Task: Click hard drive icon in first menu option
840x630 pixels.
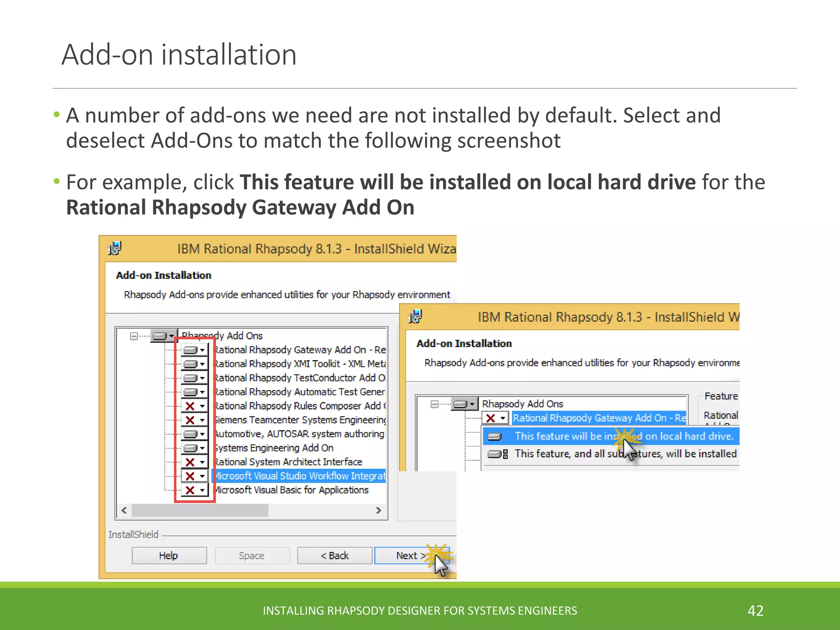Action: pos(495,436)
